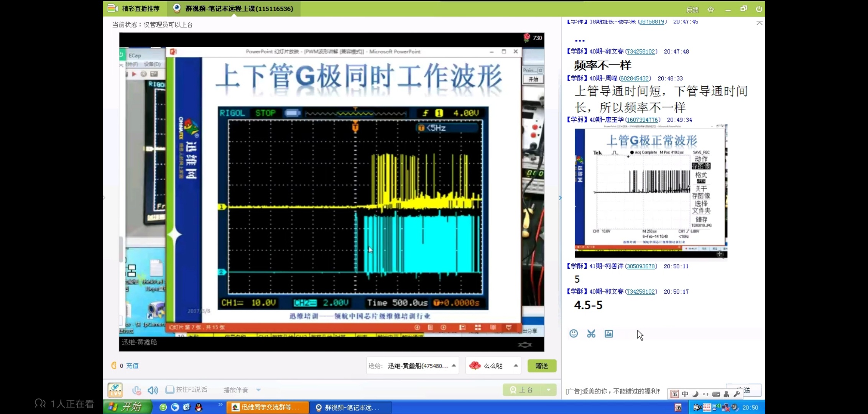
Task: Open the Windows 开始 start button
Action: tap(127, 407)
